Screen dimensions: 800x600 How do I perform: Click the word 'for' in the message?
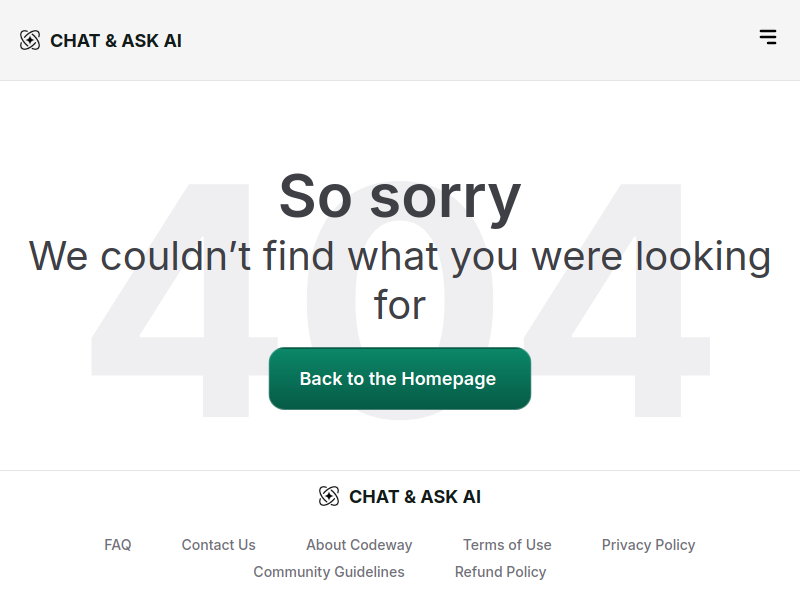[x=400, y=305]
